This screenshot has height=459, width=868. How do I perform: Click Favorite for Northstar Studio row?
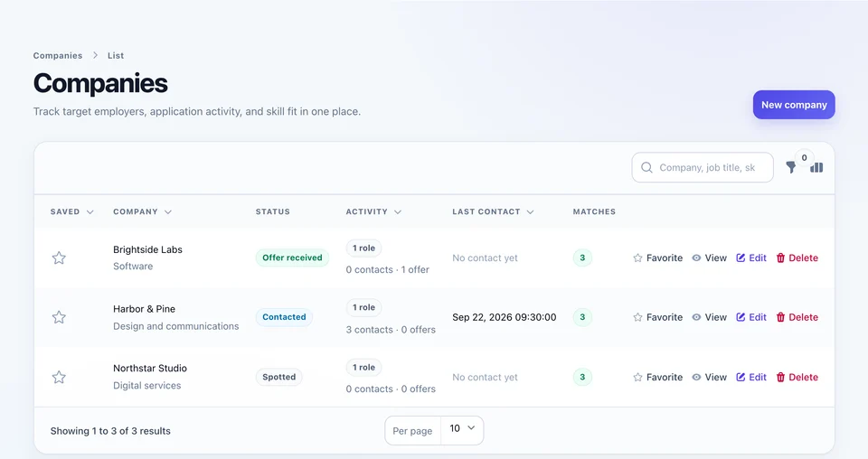point(657,377)
